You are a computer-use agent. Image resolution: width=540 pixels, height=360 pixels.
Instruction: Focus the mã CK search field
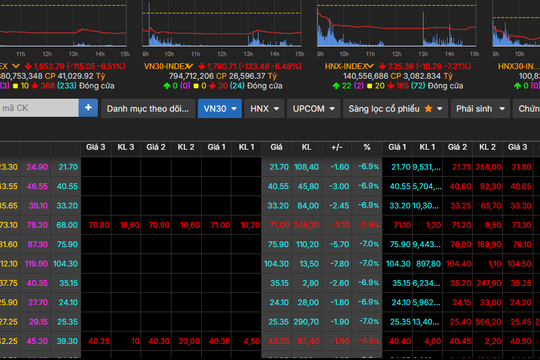(39, 108)
